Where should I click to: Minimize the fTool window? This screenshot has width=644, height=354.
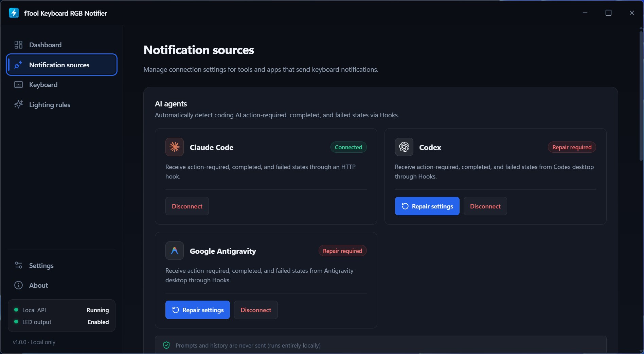click(585, 13)
